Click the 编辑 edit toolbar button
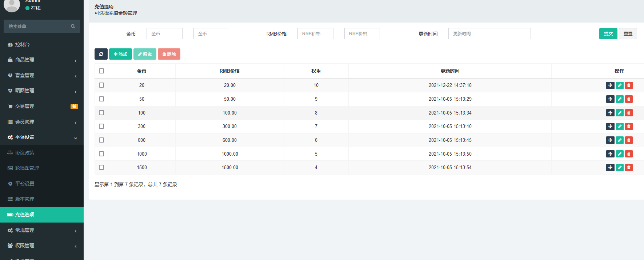The image size is (644, 260). pyautogui.click(x=145, y=54)
